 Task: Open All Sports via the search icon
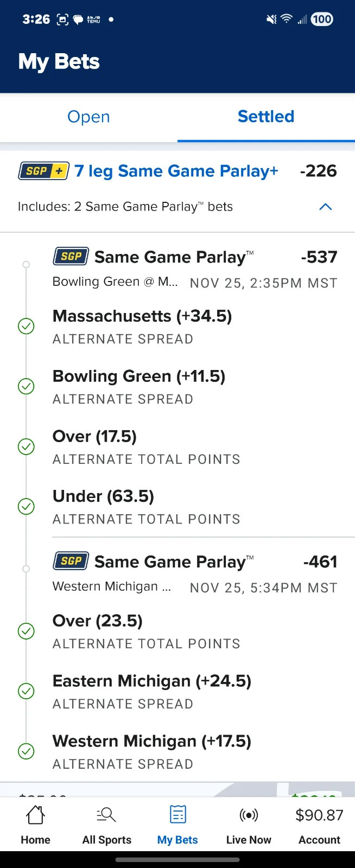pyautogui.click(x=106, y=815)
